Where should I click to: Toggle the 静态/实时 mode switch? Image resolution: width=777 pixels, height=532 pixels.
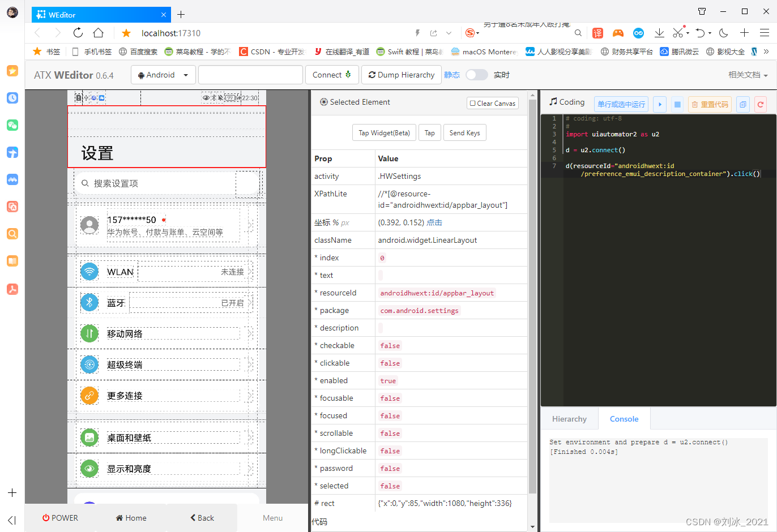476,75
